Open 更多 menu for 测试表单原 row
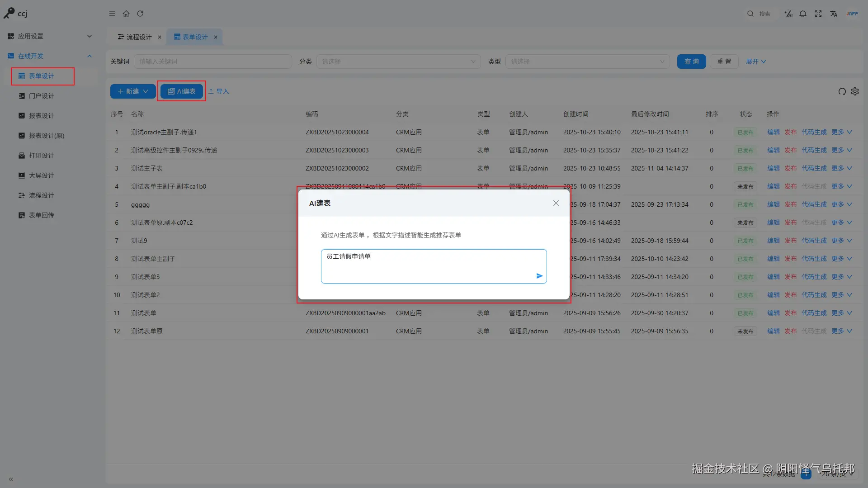868x488 pixels. (842, 331)
